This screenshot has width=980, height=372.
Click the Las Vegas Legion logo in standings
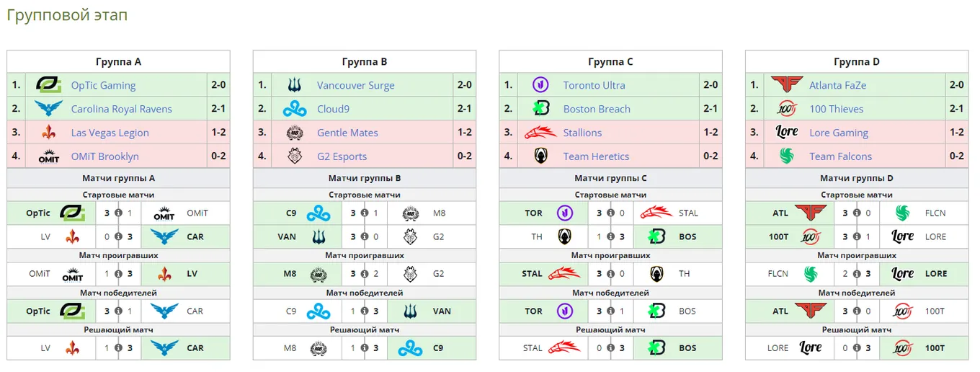pos(49,133)
